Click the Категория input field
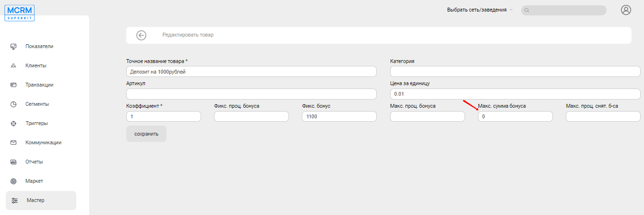This screenshot has width=644, height=215. coord(515,72)
